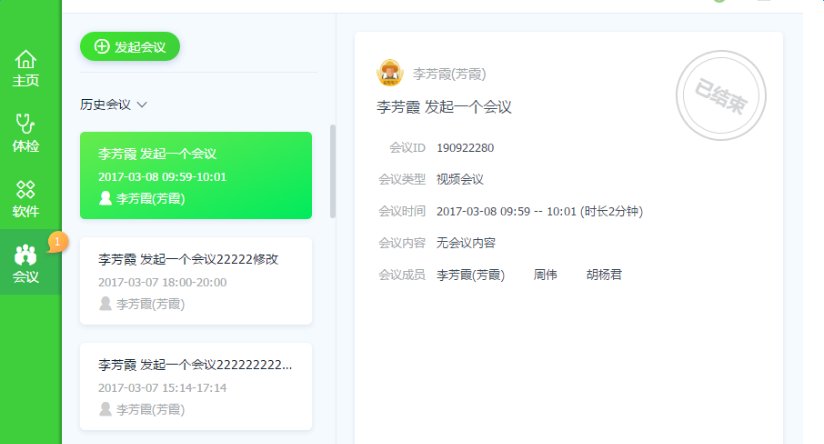824x444 pixels.
Task: Click the person icon in 22222修改 card
Action: tap(105, 304)
